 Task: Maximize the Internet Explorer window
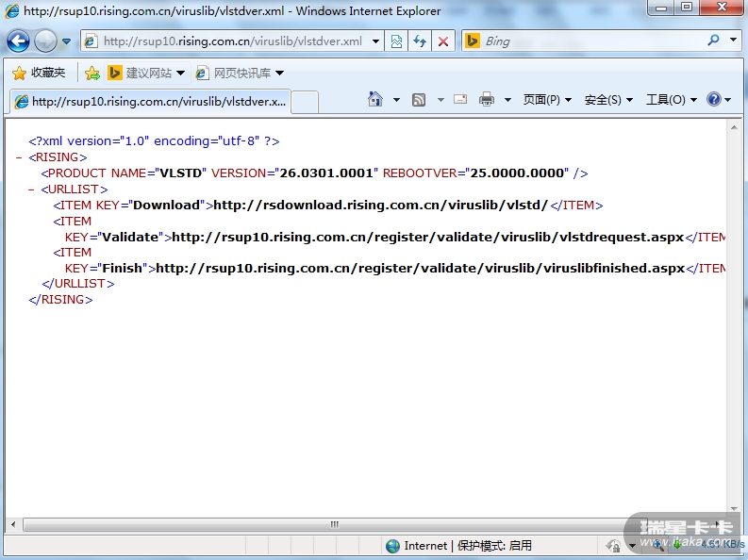coord(687,8)
